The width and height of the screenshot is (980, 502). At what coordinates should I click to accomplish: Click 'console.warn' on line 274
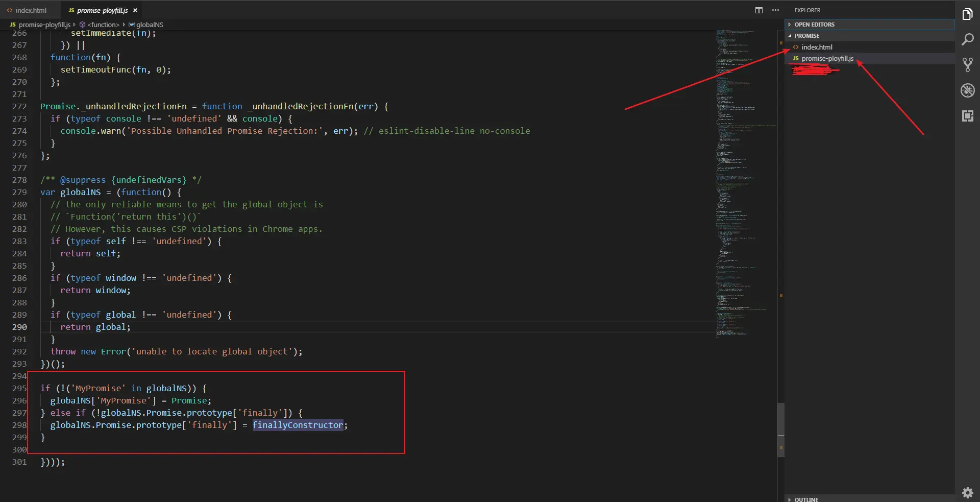91,131
